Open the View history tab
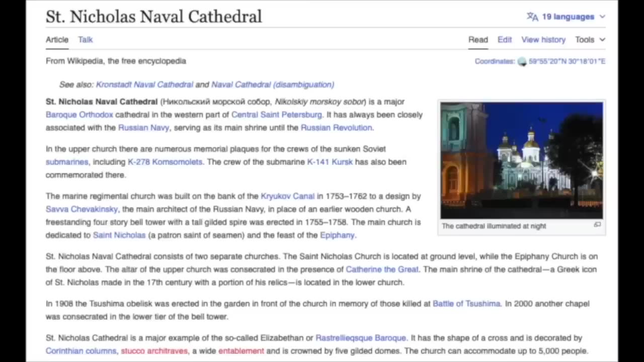Viewport: 644px width, 362px height. coord(543,40)
